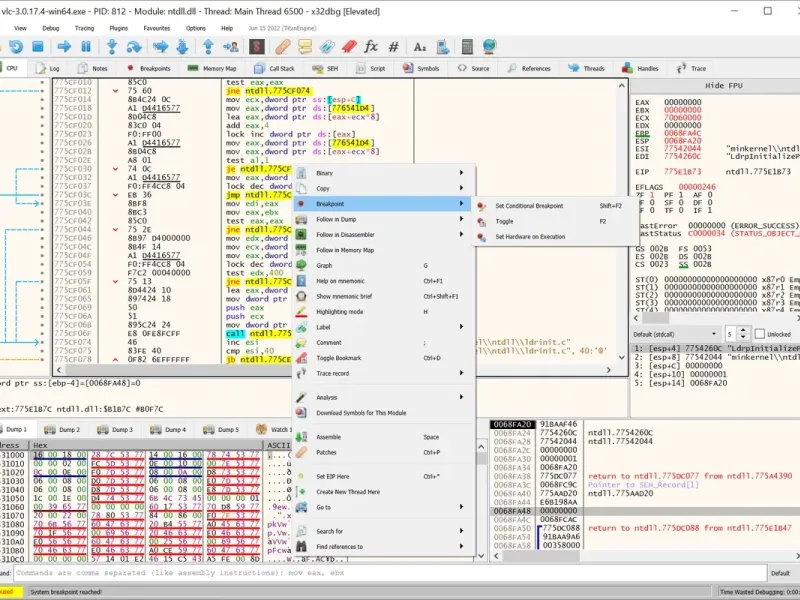Open the functions fx toolbar icon

click(371, 47)
